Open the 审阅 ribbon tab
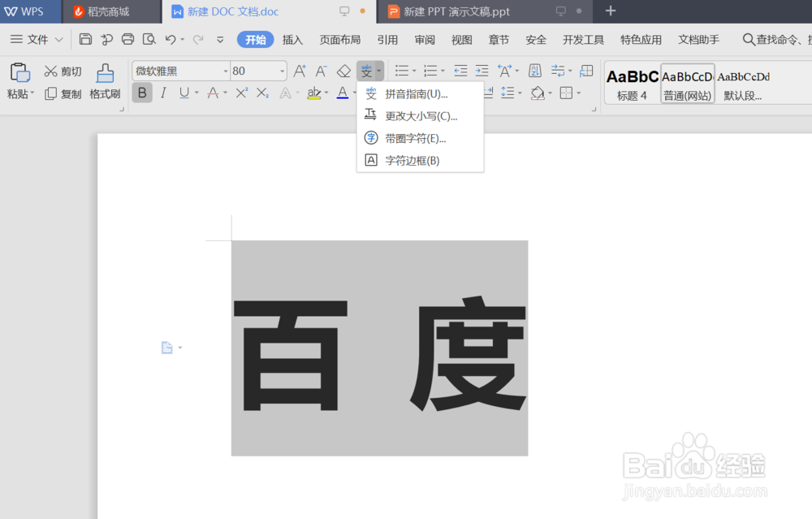 (x=425, y=40)
